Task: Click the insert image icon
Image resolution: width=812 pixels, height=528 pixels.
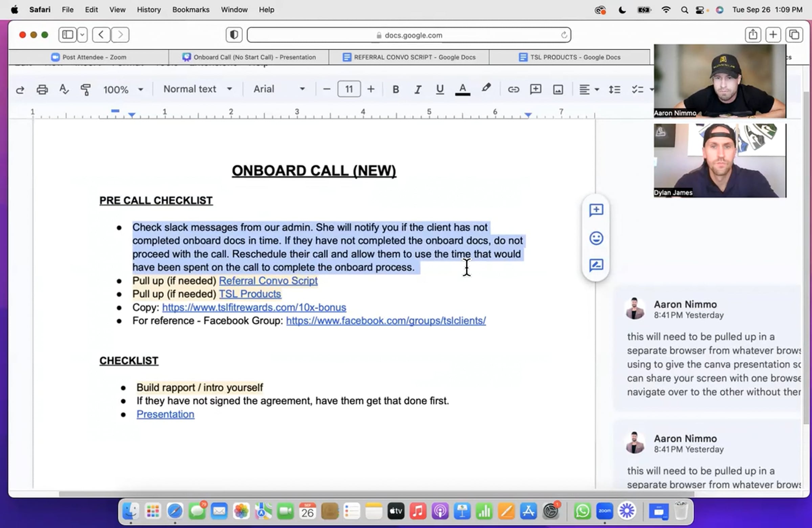Action: (558, 89)
